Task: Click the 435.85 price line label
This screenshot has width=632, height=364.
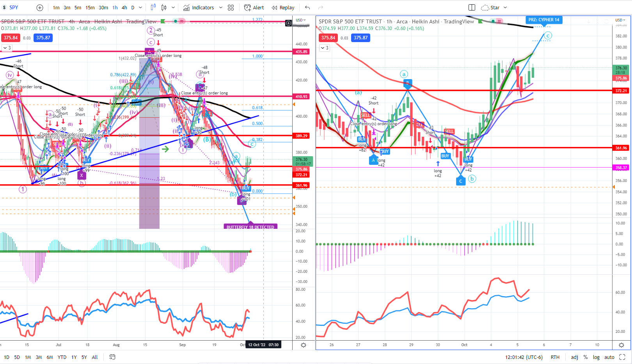Action: coord(302,51)
